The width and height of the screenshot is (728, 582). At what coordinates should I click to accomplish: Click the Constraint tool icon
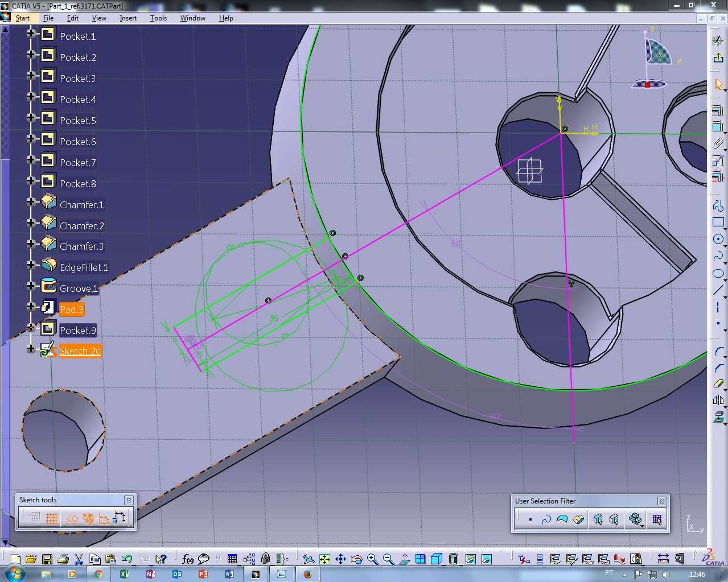[718, 127]
